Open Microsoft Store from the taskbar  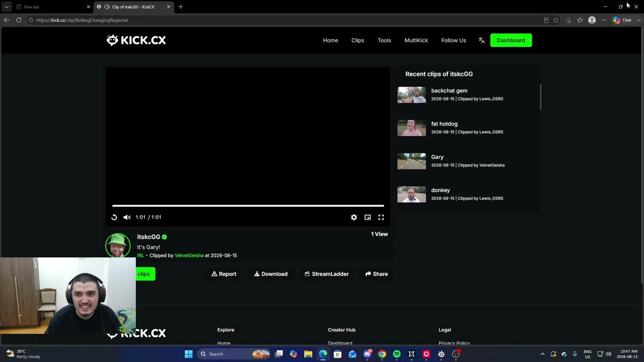click(338, 354)
